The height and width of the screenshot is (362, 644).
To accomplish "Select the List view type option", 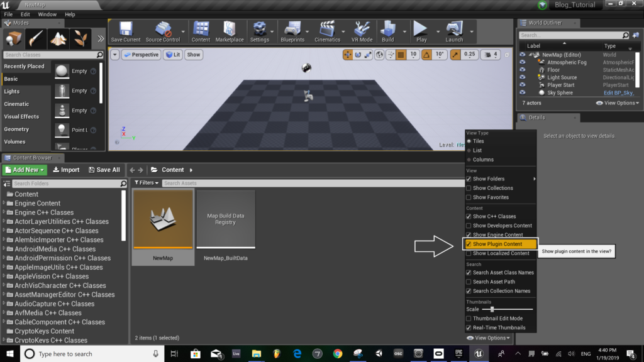I will pos(469,150).
